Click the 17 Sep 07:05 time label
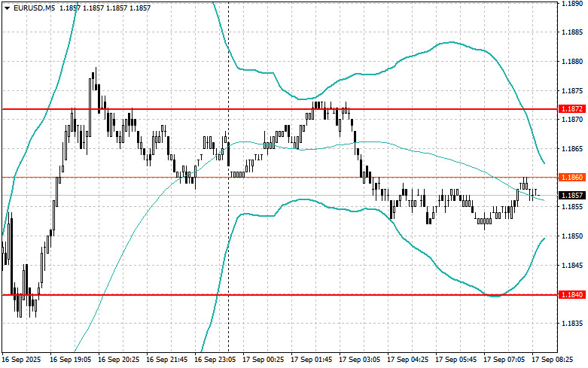Screen dimensions: 588x368 tap(504, 360)
